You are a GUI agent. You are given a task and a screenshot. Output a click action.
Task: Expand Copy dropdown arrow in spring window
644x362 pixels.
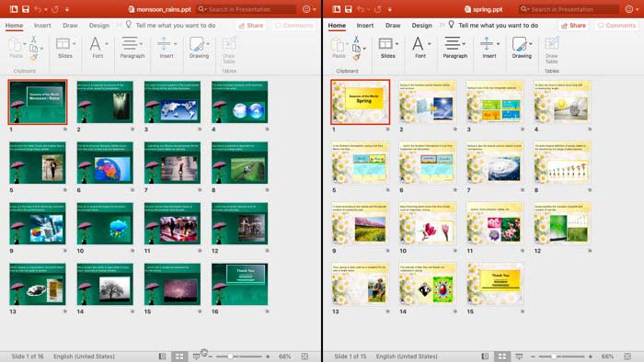[364, 49]
